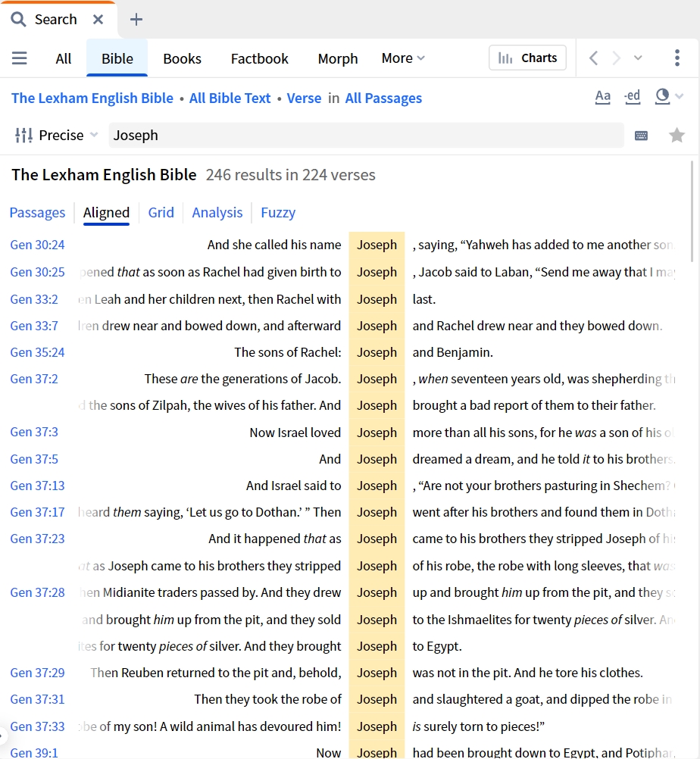
Task: Open the Gen 37:31 reference
Action: (37, 699)
